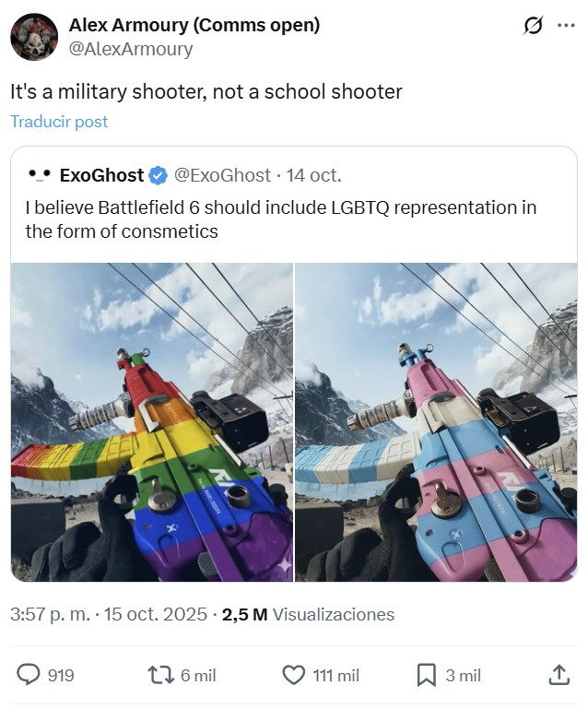This screenshot has width=588, height=709.
Task: Open the @AlexArmoury handle link
Action: coord(131,49)
